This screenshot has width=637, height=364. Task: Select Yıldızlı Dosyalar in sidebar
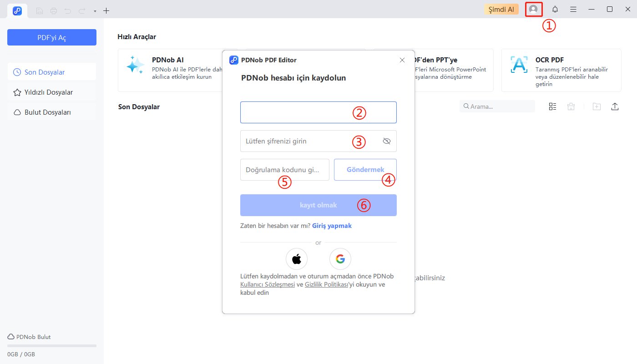point(49,92)
